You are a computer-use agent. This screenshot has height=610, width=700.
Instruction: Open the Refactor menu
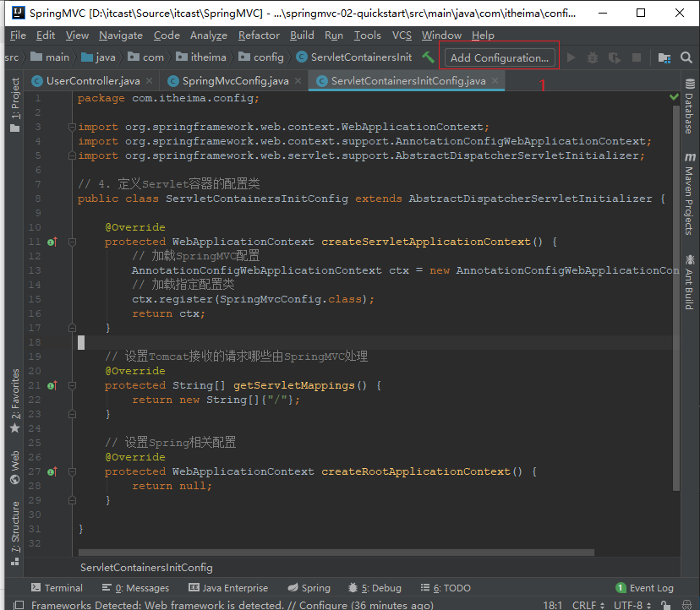pos(259,35)
